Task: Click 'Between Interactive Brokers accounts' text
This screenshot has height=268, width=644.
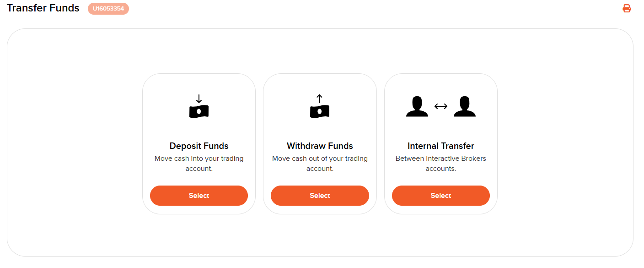Action: (x=441, y=164)
